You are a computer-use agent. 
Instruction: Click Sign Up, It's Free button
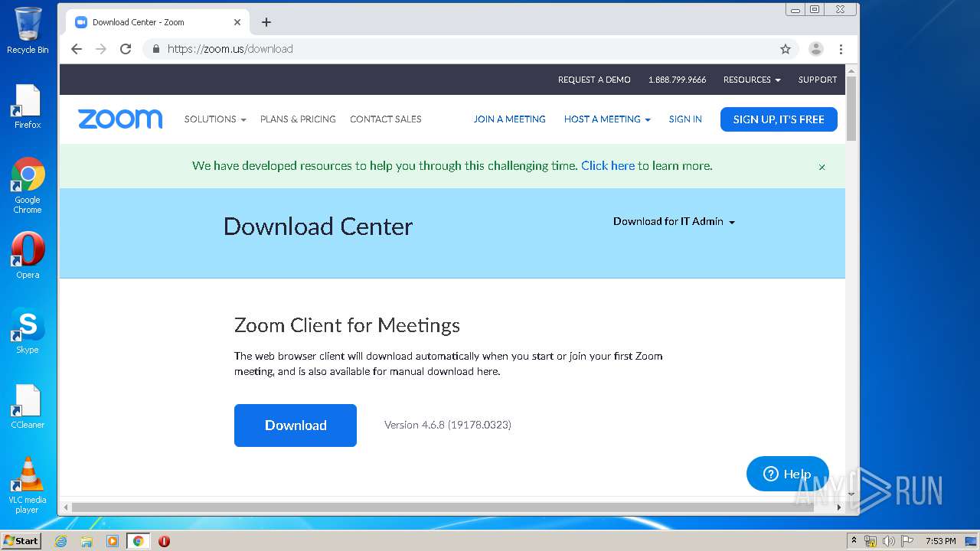(x=779, y=119)
